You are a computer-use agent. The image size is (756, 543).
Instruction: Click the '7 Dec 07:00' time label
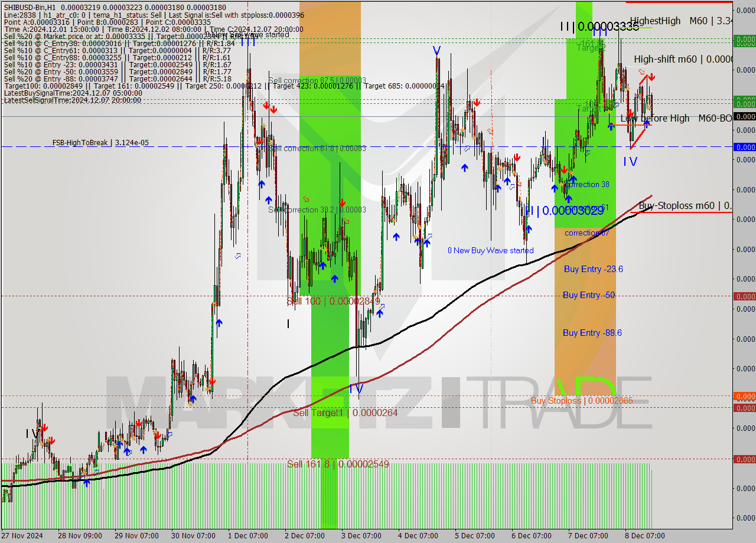588,535
